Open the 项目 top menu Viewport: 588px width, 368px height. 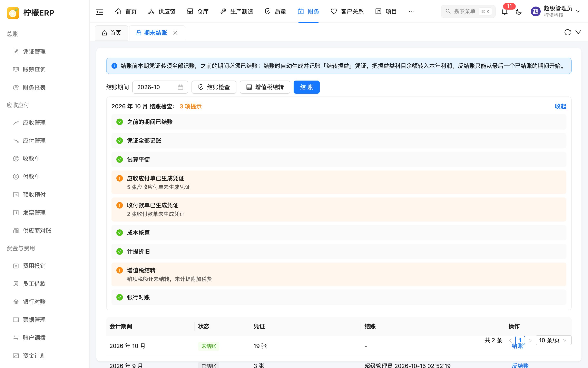[x=386, y=11]
